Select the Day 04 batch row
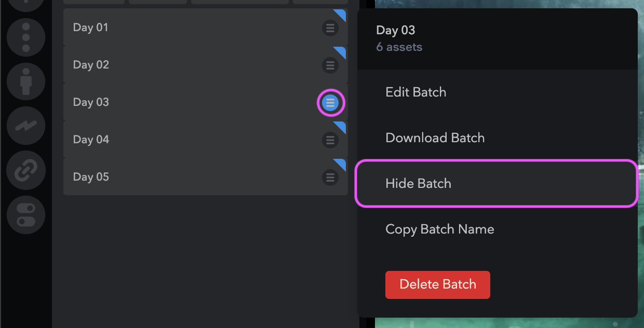This screenshot has height=328, width=644. tap(206, 140)
